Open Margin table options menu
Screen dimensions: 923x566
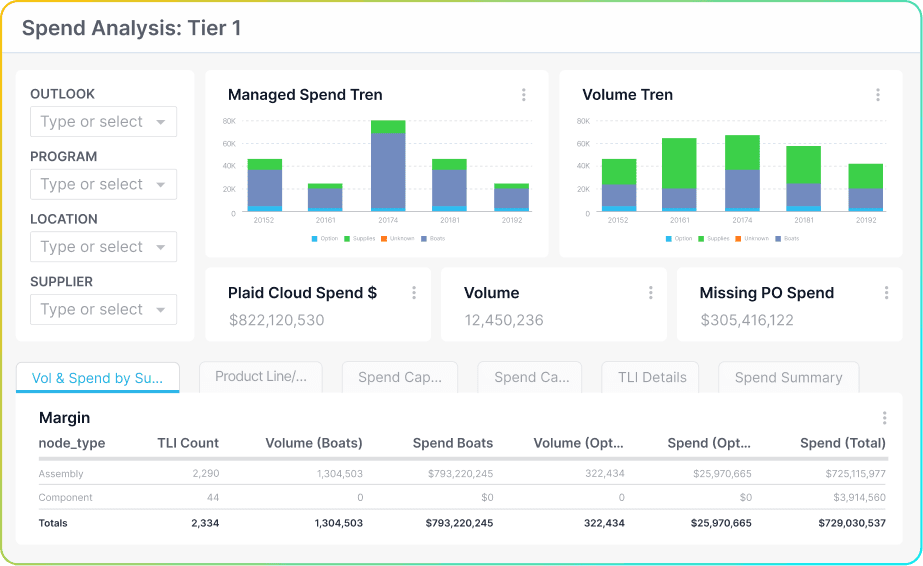pos(884,418)
